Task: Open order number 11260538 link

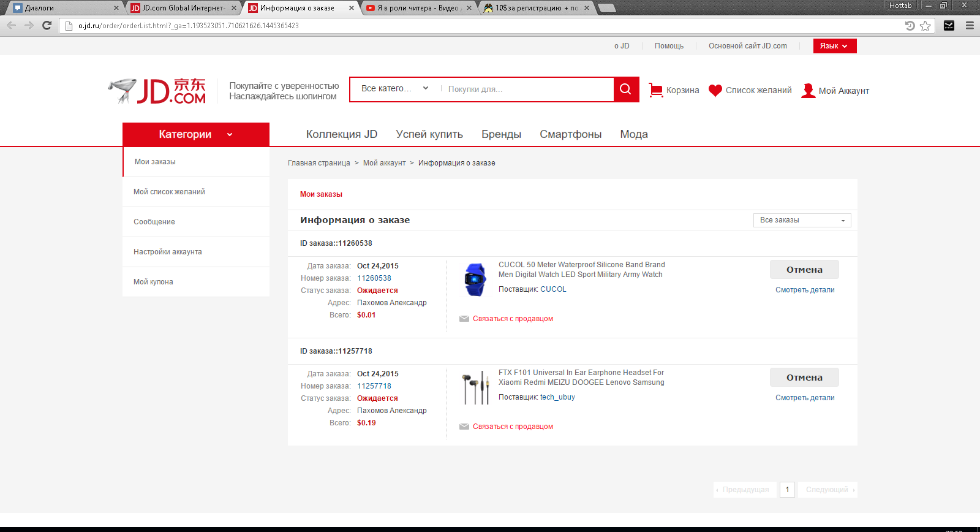Action: [x=374, y=278]
